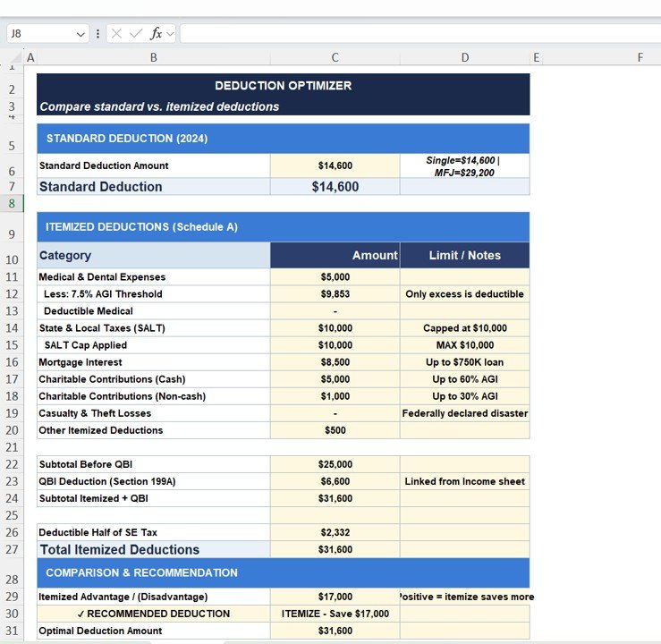The width and height of the screenshot is (661, 644).
Task: Expand the fx function dropdown chevron
Action: tap(170, 34)
